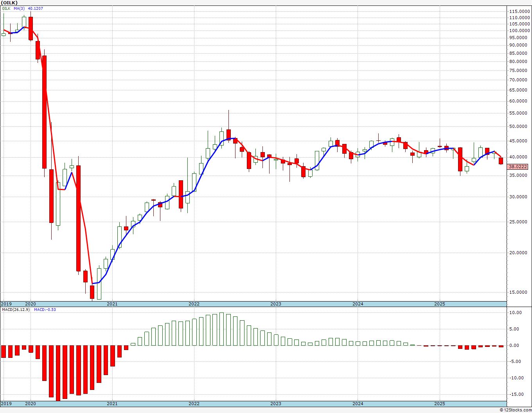Select 2022 on the MACD panel time axis
Viewport: 532px width, 413px height.
[x=194, y=404]
